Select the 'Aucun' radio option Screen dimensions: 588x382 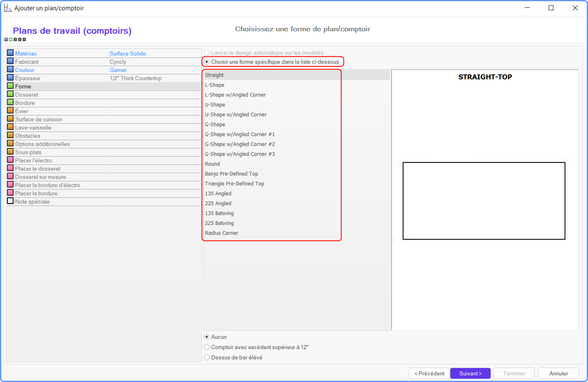[207, 337]
